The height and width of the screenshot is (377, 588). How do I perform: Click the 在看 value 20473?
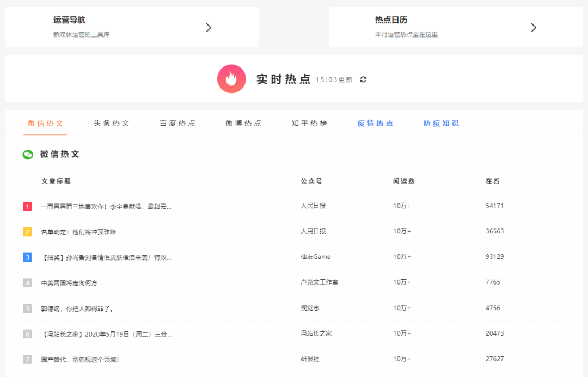tap(494, 333)
